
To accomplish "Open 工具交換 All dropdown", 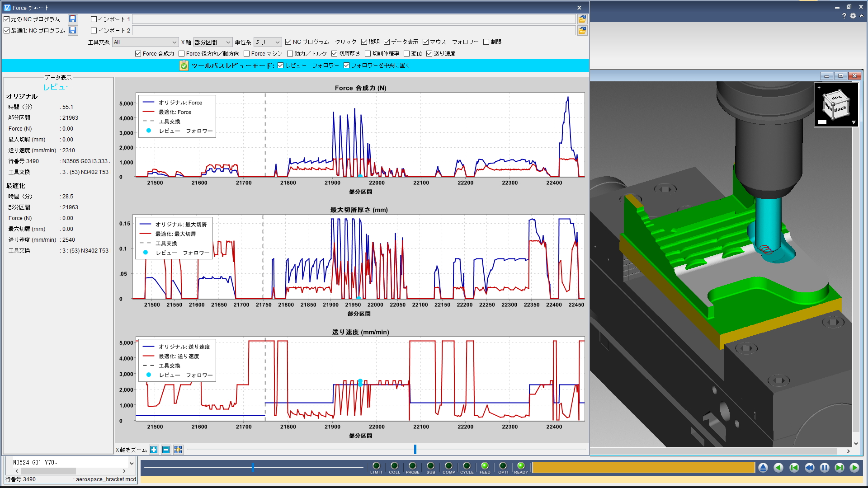I will 145,42.
